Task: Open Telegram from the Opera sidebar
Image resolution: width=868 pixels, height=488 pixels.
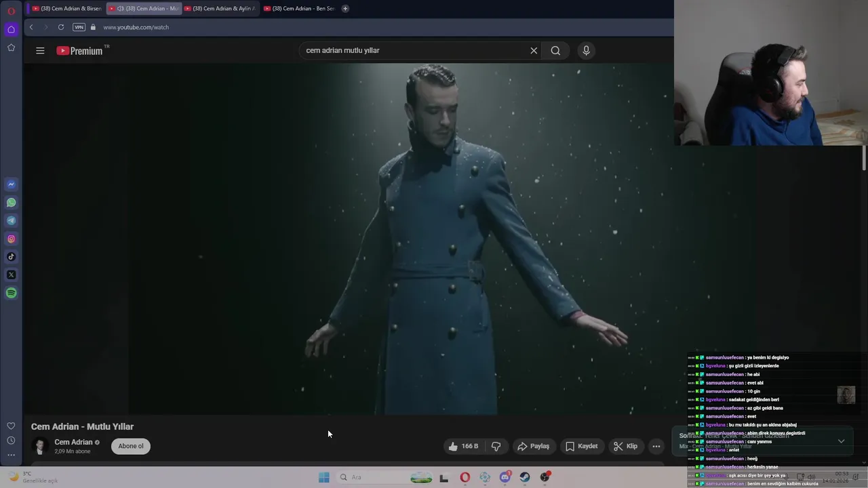Action: (x=11, y=220)
